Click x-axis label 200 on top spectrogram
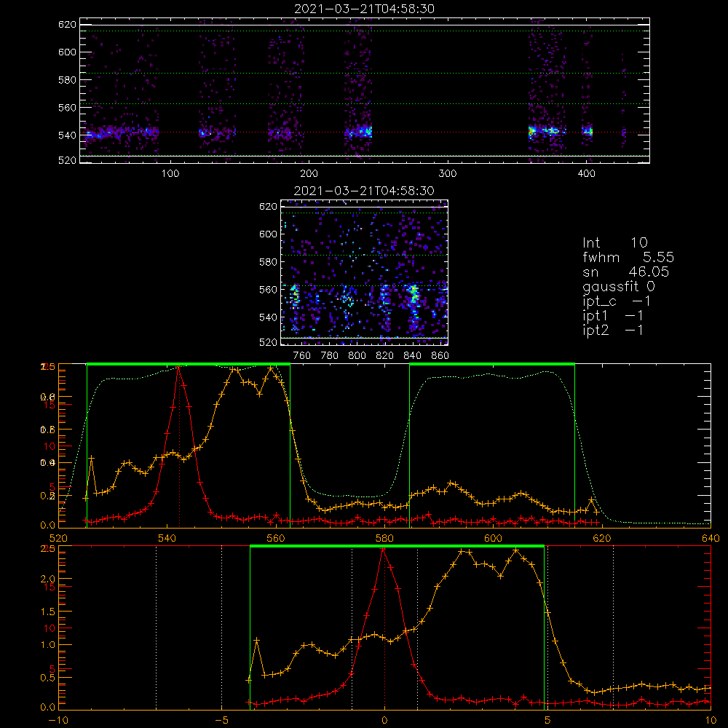 (309, 174)
